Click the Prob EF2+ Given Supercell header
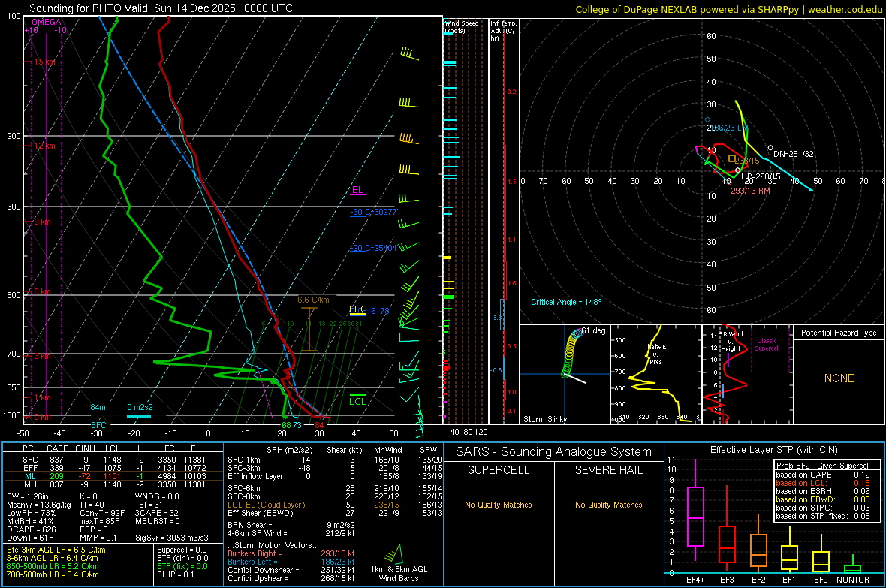The image size is (886, 588). pyautogui.click(x=823, y=466)
